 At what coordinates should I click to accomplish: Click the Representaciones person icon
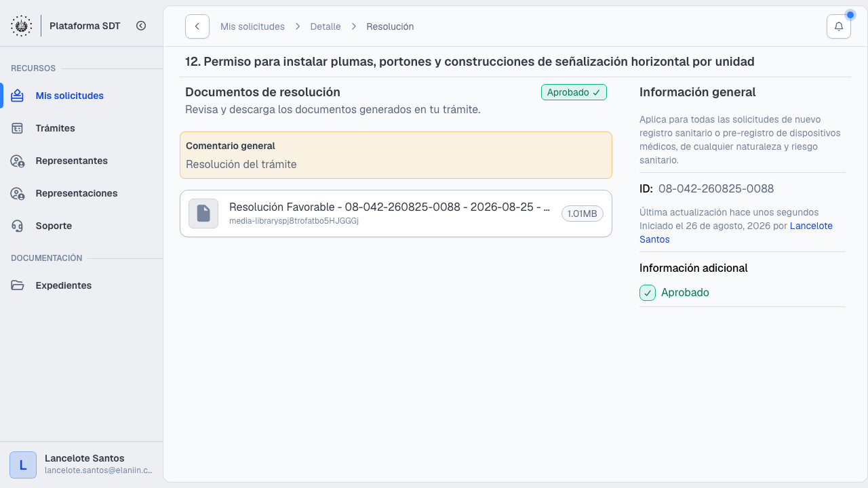point(18,193)
